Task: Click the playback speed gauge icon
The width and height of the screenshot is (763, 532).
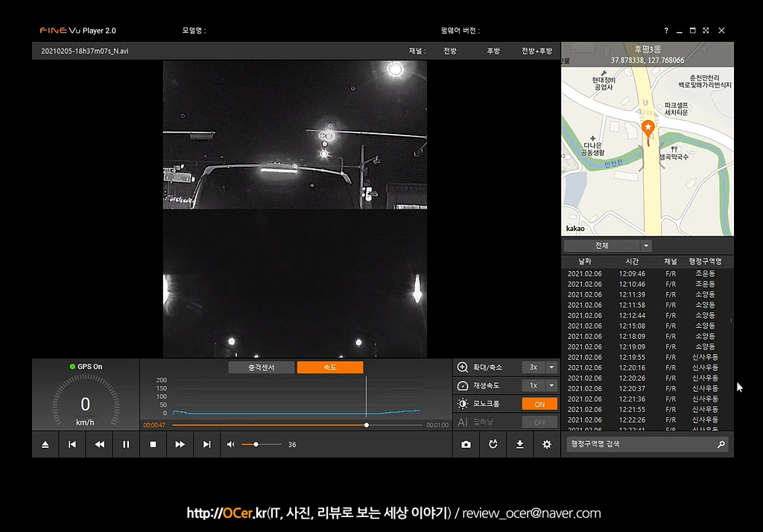Action: point(463,385)
